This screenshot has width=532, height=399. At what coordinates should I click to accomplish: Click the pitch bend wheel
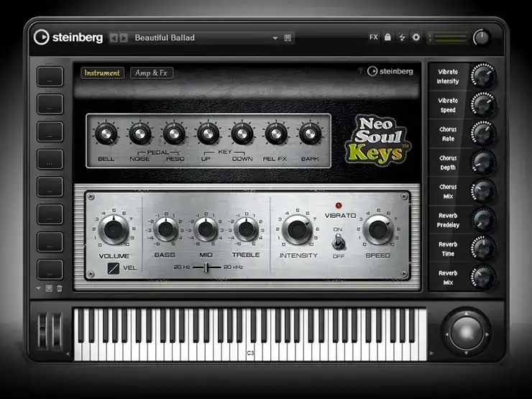tap(42, 331)
